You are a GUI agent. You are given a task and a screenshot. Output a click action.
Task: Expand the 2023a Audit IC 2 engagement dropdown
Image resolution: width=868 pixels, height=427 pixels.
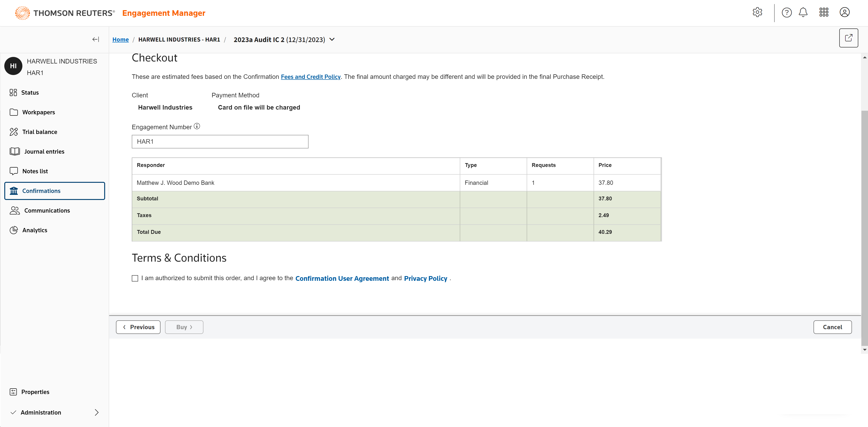pos(332,39)
